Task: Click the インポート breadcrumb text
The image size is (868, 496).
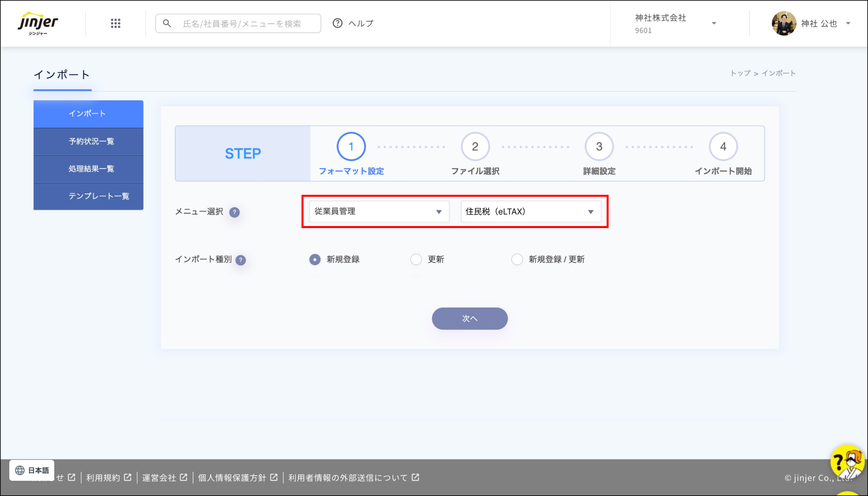Action: [778, 73]
